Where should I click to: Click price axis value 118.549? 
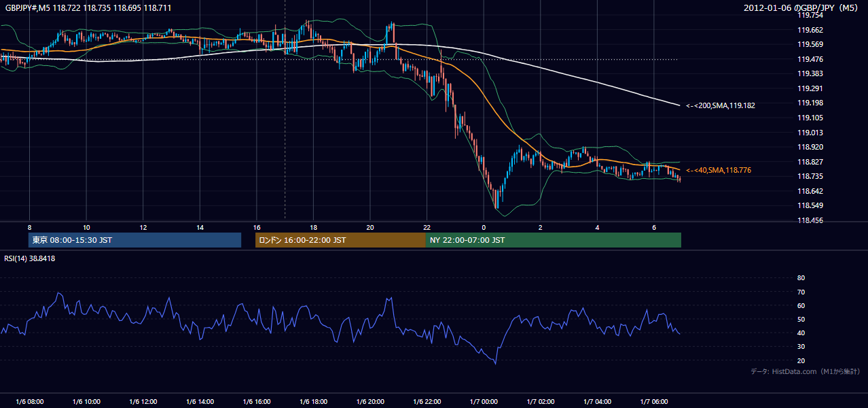(810, 205)
